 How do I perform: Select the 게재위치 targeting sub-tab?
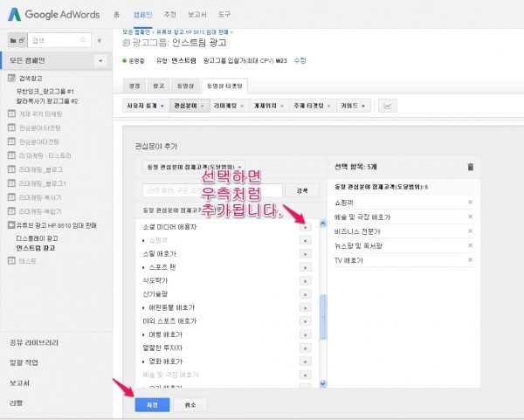(269, 106)
